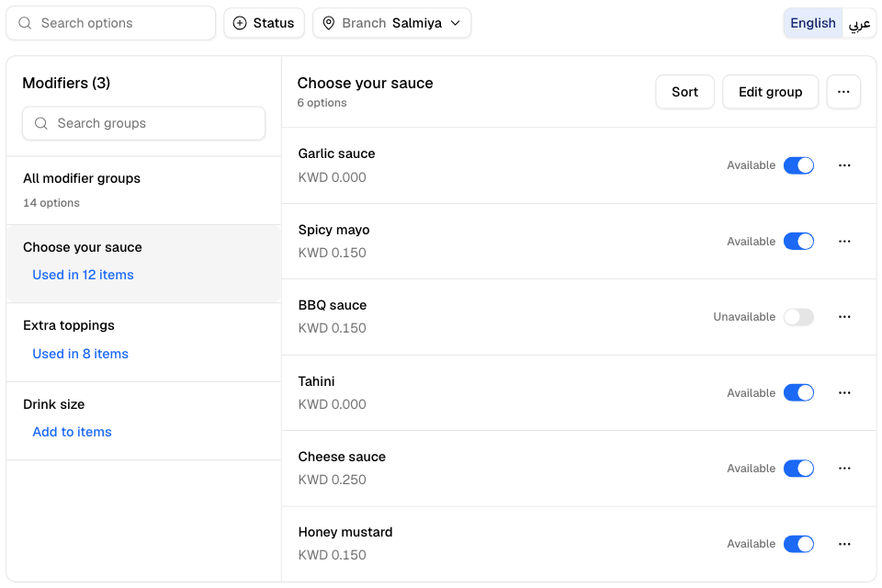Toggle Cheese sauce availability off
The height and width of the screenshot is (588, 882).
point(798,469)
